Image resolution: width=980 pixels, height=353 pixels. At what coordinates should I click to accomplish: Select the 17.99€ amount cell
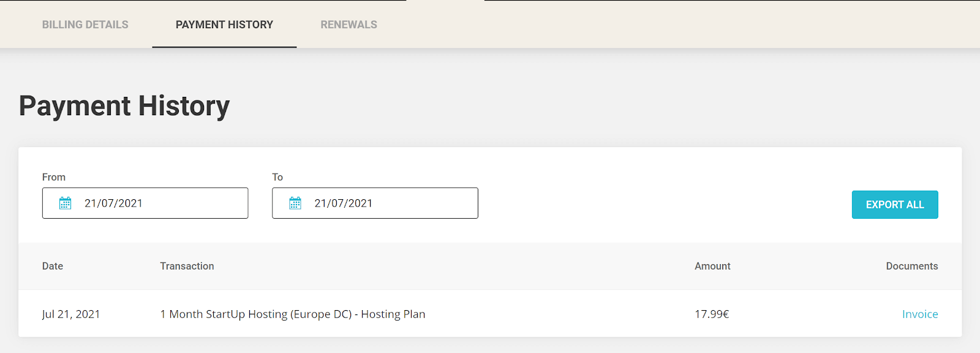[712, 314]
